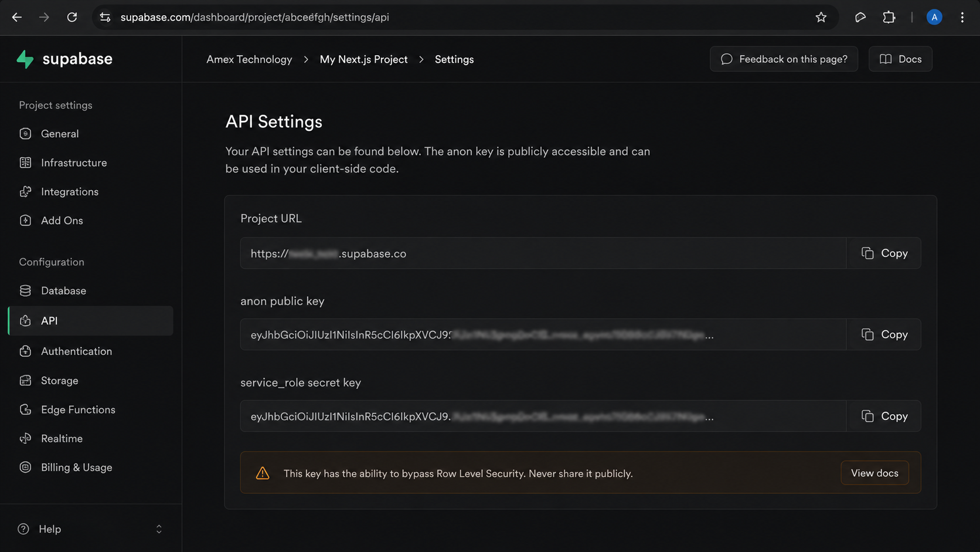Open Infrastructure settings page
Image resolution: width=980 pixels, height=552 pixels.
click(x=90, y=162)
